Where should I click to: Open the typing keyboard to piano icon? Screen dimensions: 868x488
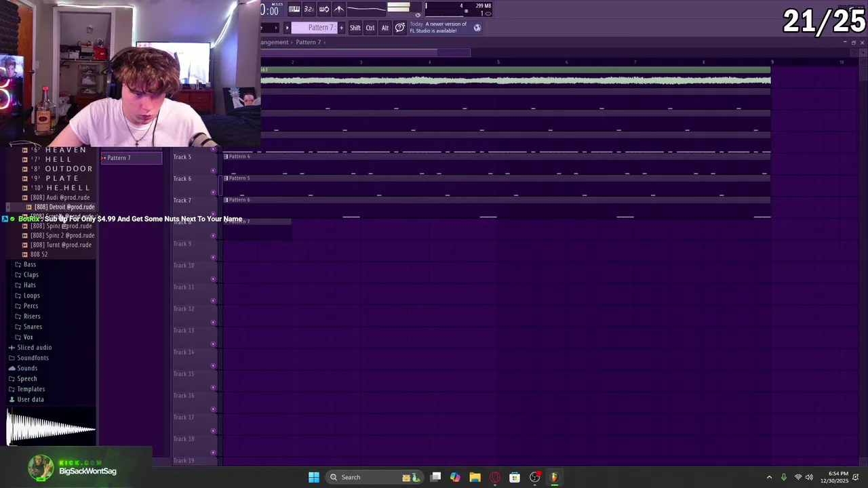pyautogui.click(x=294, y=9)
